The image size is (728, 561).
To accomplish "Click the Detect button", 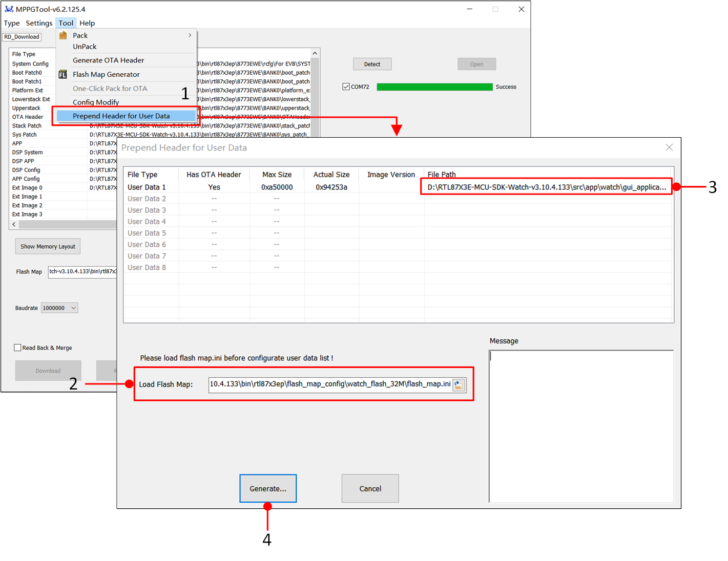I will pyautogui.click(x=372, y=64).
